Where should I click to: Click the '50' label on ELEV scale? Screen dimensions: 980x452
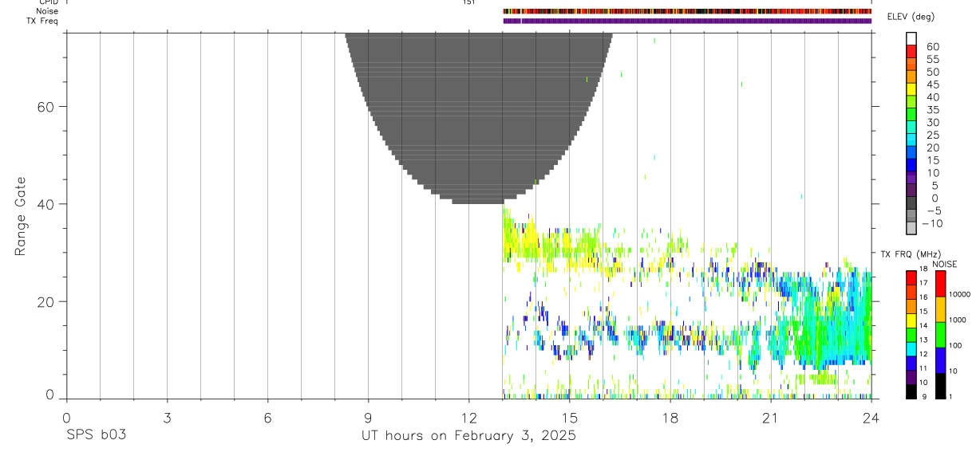click(x=932, y=73)
